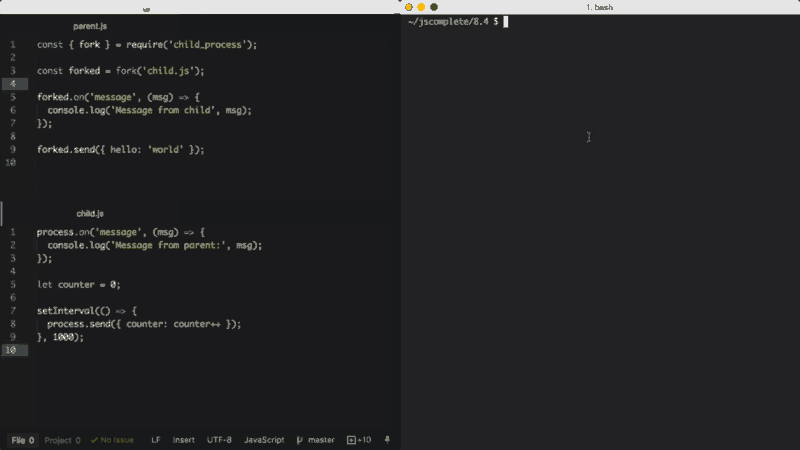The height and width of the screenshot is (450, 800).
Task: Click forked.send line in parent.js
Action: 120,149
